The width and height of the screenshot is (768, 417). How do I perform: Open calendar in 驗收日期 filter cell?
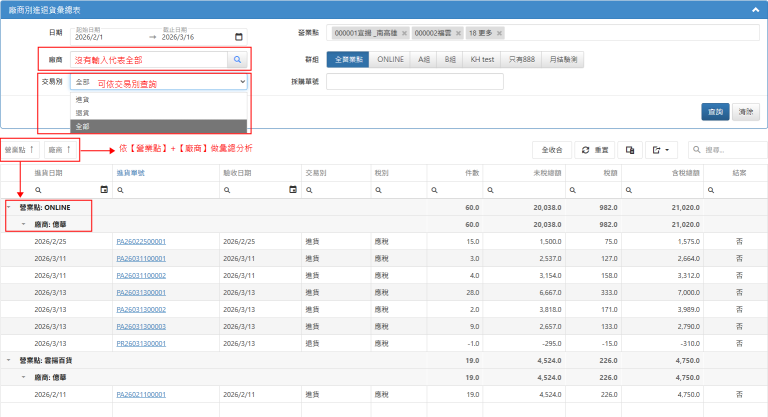(x=292, y=189)
